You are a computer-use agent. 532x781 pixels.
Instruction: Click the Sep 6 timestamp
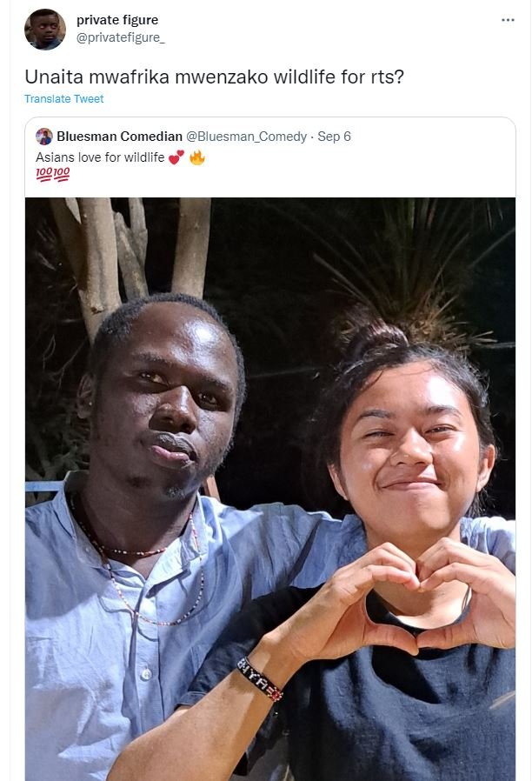[x=334, y=137]
